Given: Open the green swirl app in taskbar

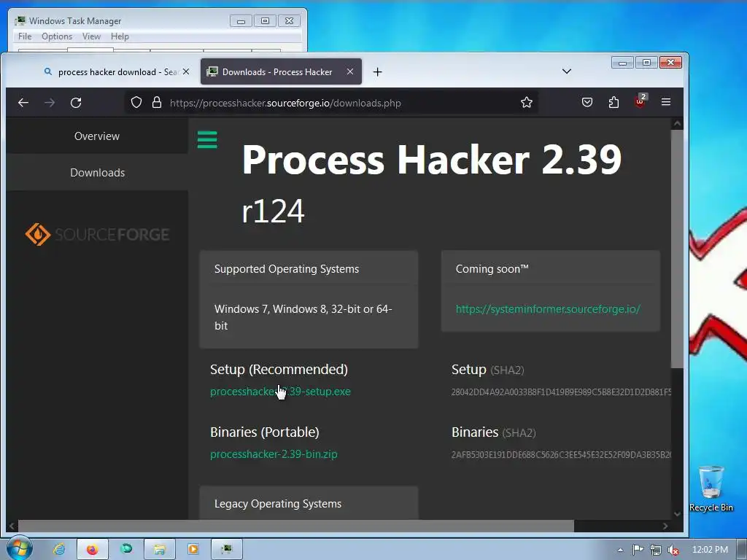Looking at the screenshot, I should pos(125,549).
